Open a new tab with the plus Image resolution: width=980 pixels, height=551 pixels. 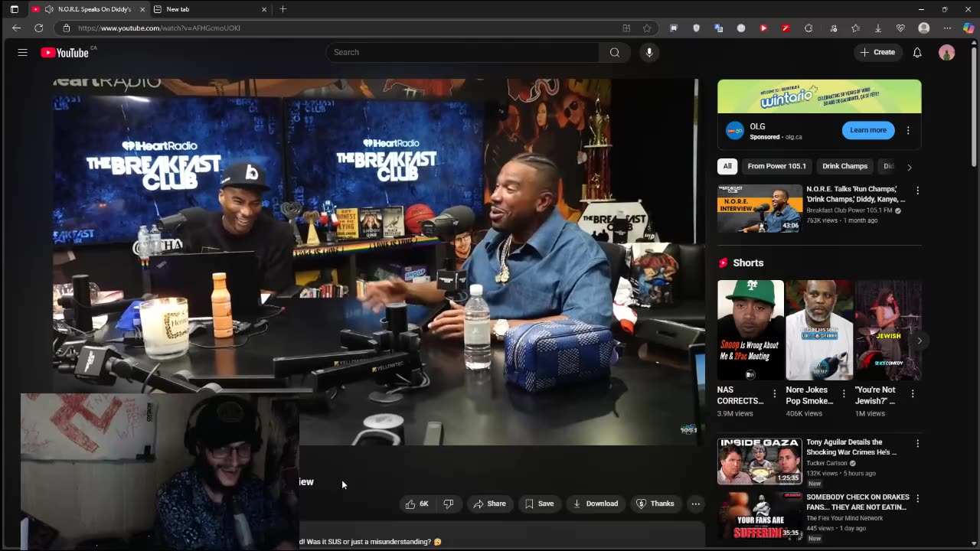pyautogui.click(x=283, y=9)
